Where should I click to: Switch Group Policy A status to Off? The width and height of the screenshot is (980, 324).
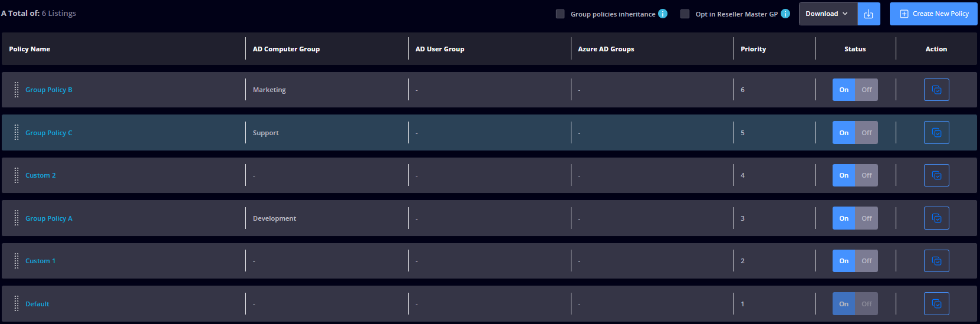866,218
